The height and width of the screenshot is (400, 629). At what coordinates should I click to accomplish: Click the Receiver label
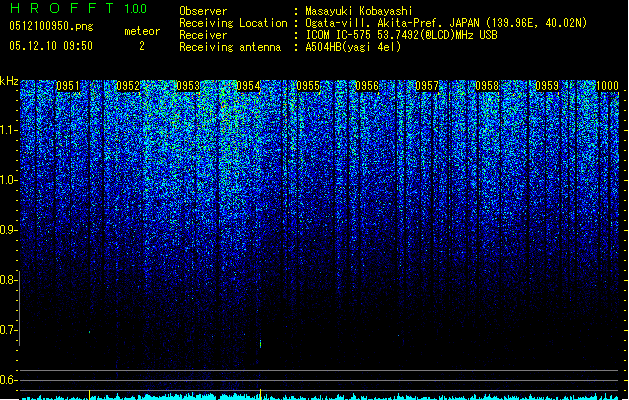point(203,35)
